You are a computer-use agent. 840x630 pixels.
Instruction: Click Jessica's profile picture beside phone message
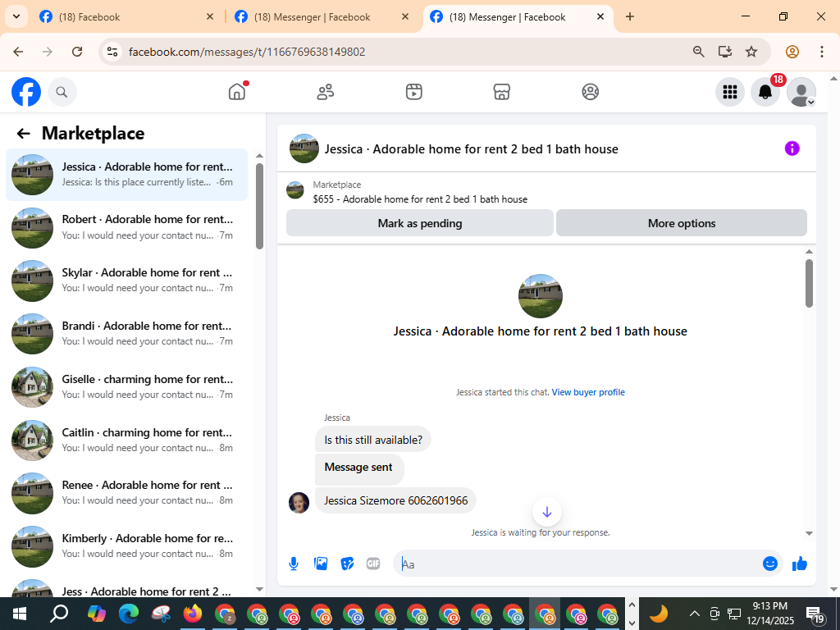point(299,503)
